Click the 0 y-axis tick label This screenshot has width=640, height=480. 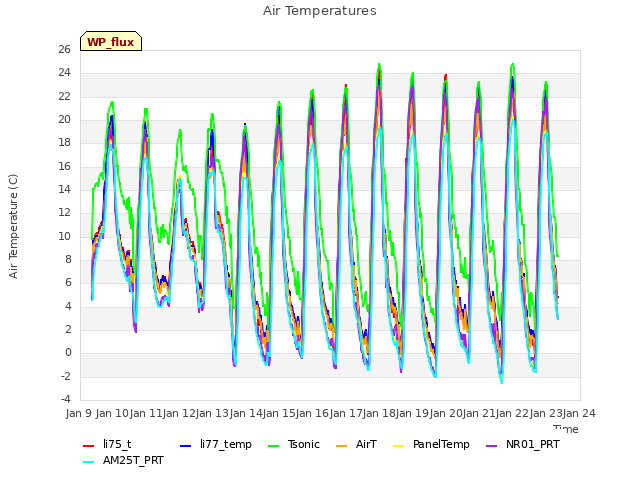point(68,353)
